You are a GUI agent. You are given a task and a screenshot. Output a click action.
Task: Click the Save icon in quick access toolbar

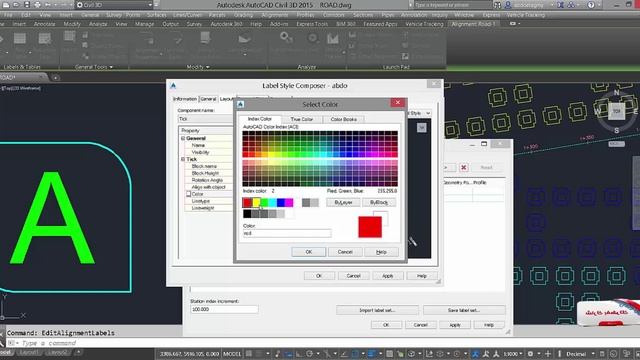tap(27, 5)
